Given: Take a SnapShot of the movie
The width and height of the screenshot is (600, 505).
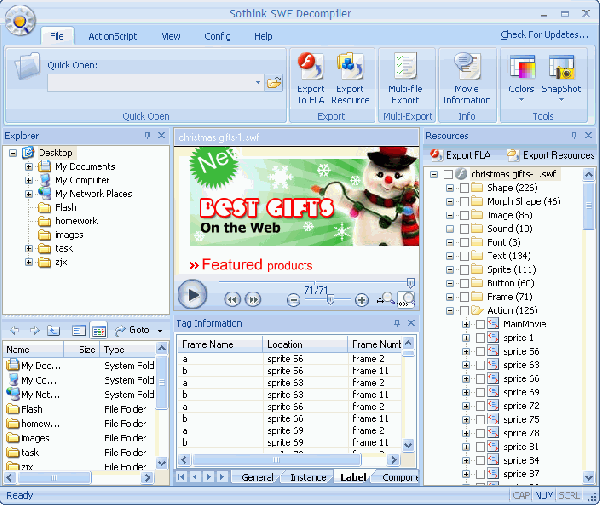Looking at the screenshot, I should [561, 78].
